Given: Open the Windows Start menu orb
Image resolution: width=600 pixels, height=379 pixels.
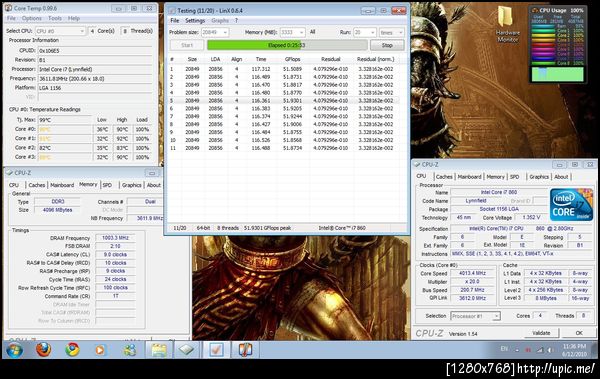Looking at the screenshot, I should coord(14,350).
